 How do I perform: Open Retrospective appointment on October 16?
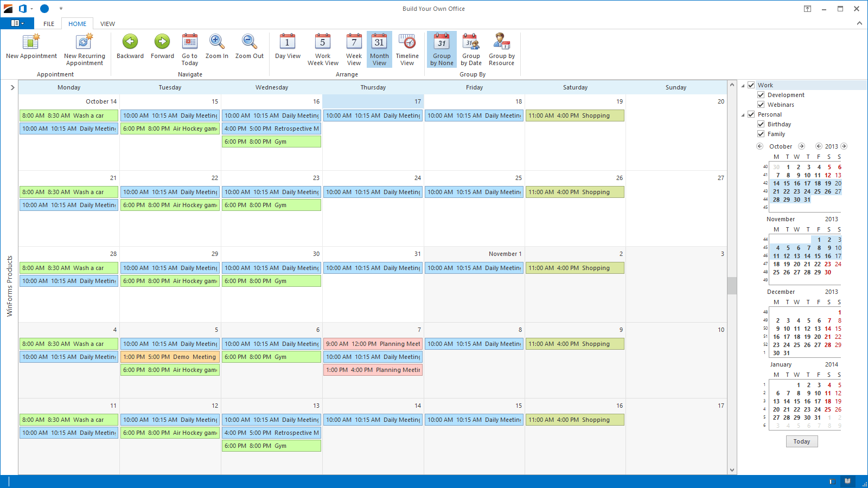(x=271, y=129)
